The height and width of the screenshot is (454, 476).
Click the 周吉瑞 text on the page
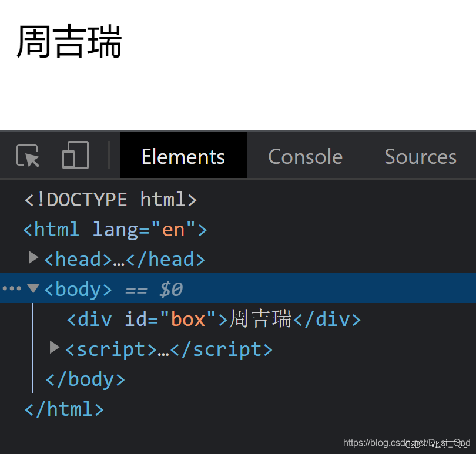pos(69,41)
